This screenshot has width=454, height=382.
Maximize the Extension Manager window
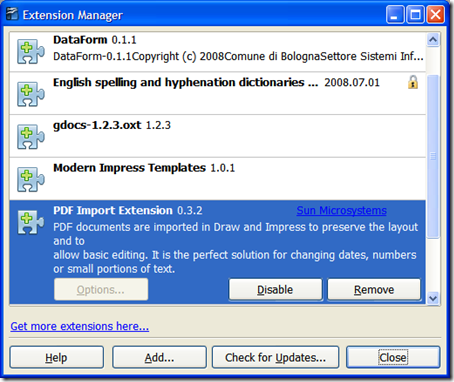coord(415,15)
